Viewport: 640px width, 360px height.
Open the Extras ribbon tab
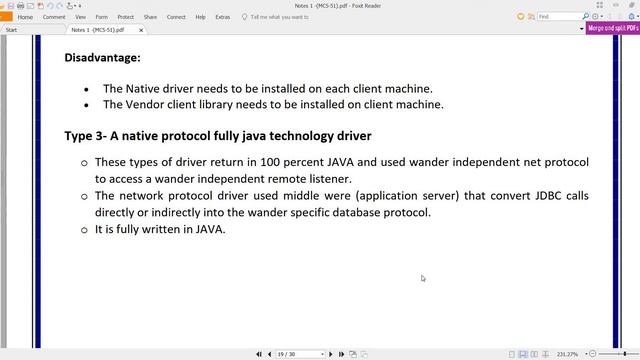point(223,17)
